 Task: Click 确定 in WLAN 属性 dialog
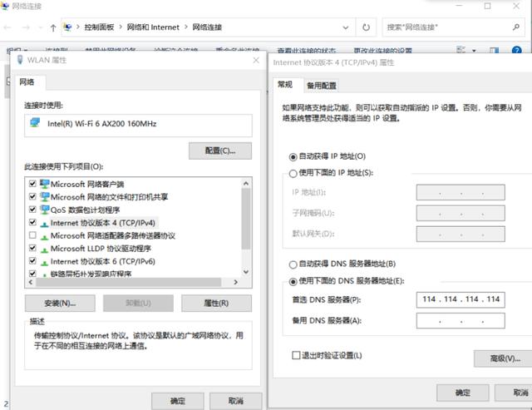click(178, 401)
